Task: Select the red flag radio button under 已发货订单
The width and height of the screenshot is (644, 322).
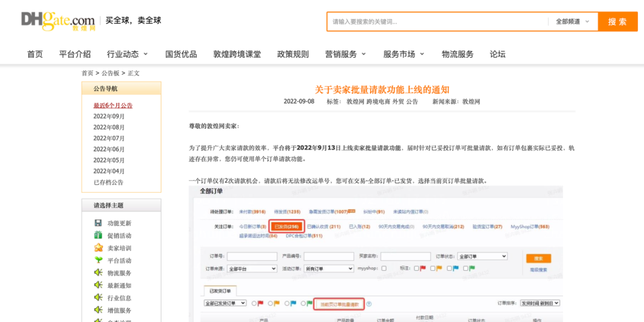Action: tap(255, 304)
